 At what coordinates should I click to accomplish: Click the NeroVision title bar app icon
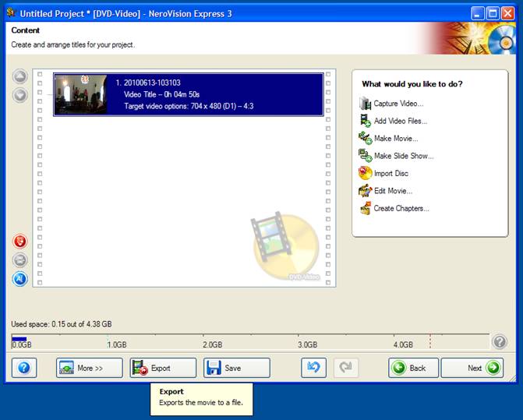[12, 13]
